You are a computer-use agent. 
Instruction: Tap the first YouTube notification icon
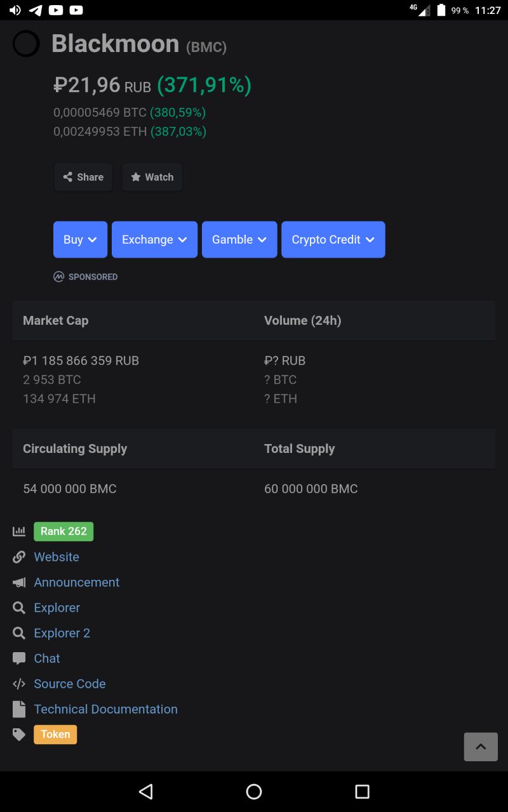[x=56, y=10]
